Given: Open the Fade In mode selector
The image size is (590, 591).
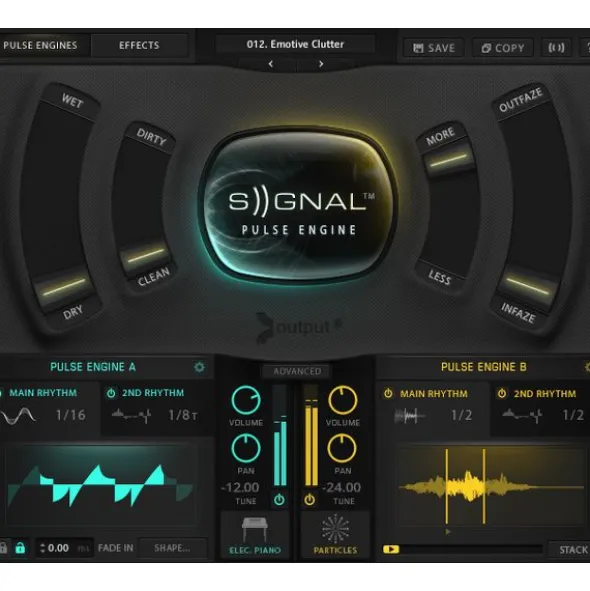Looking at the screenshot, I should click(x=115, y=548).
